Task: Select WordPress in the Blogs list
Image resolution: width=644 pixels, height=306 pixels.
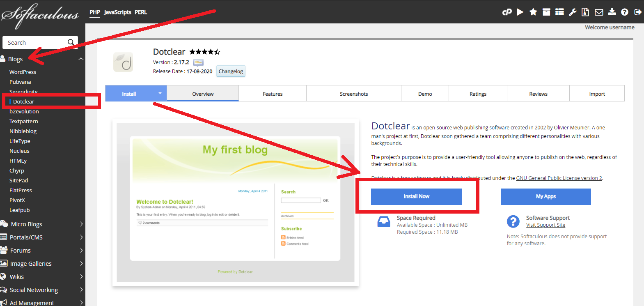Action: coord(23,72)
